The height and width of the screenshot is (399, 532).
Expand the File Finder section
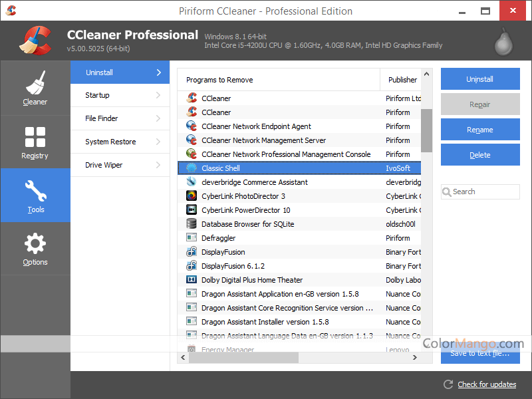[x=159, y=118]
